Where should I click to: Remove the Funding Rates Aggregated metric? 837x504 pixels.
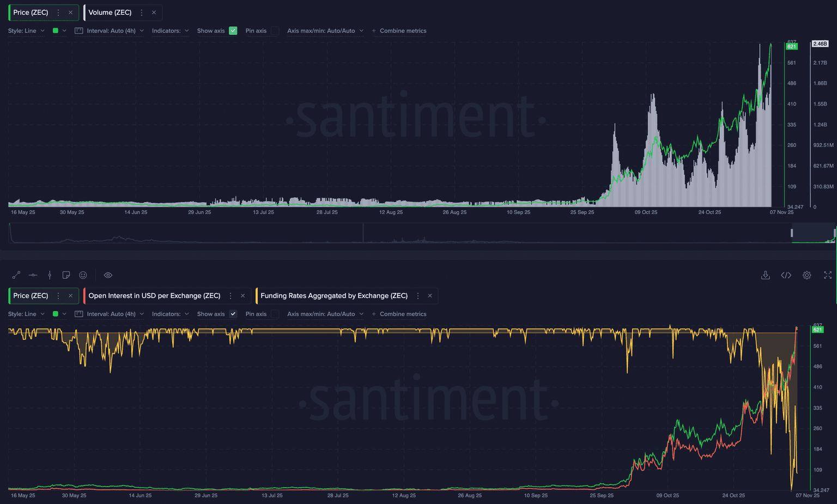pos(430,296)
